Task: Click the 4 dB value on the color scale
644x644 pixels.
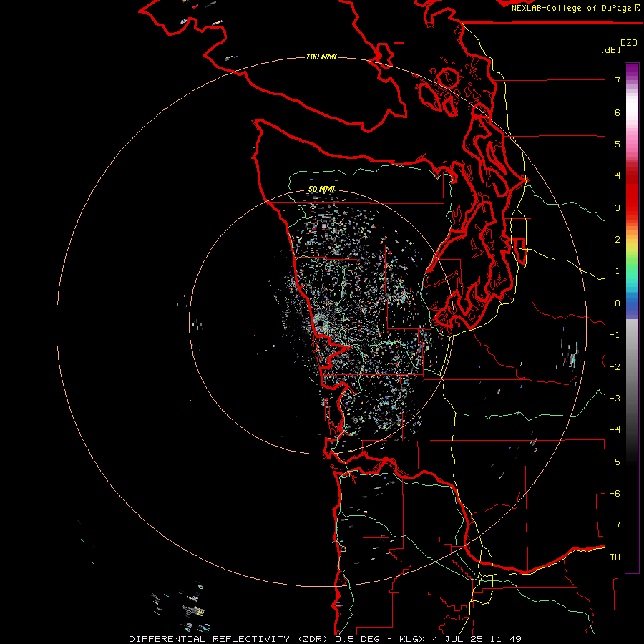Action: [618, 175]
